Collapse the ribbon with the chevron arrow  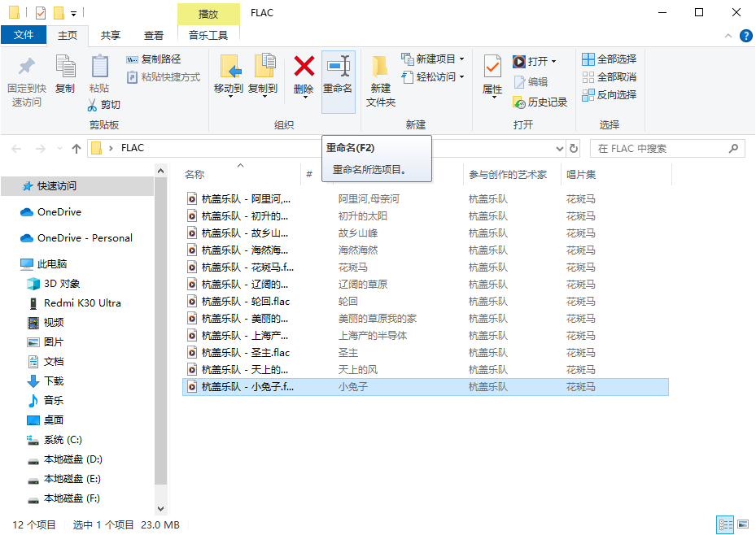click(x=730, y=35)
